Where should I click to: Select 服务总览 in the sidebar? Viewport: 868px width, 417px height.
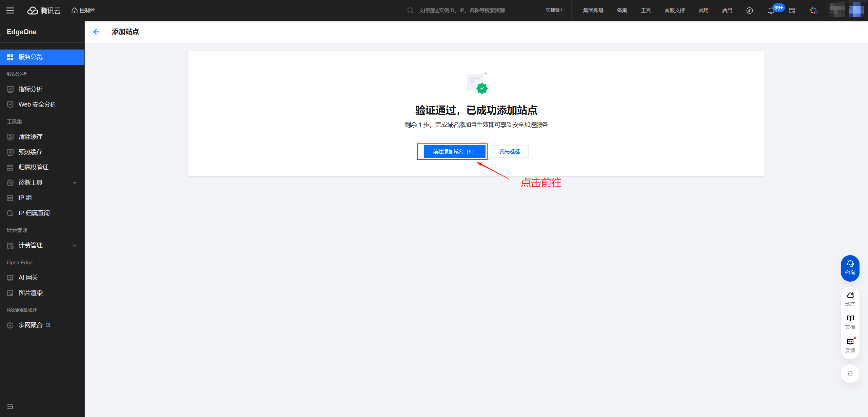click(31, 57)
